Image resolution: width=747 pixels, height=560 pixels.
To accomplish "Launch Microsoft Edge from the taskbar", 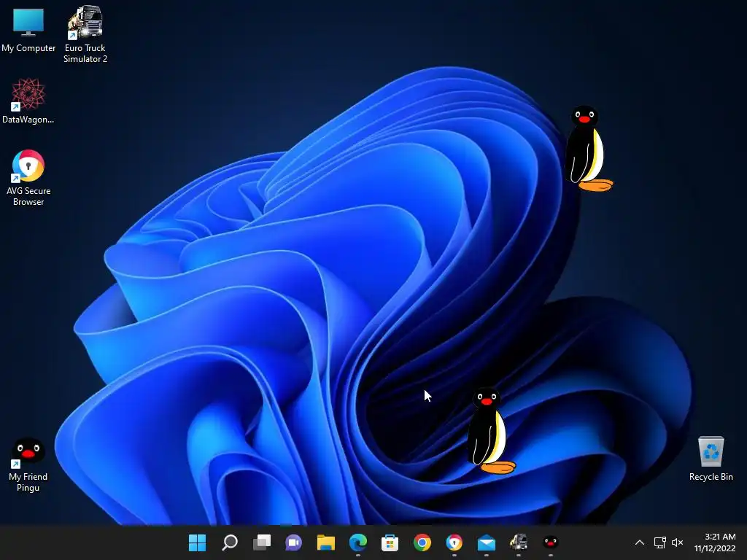I will [357, 542].
